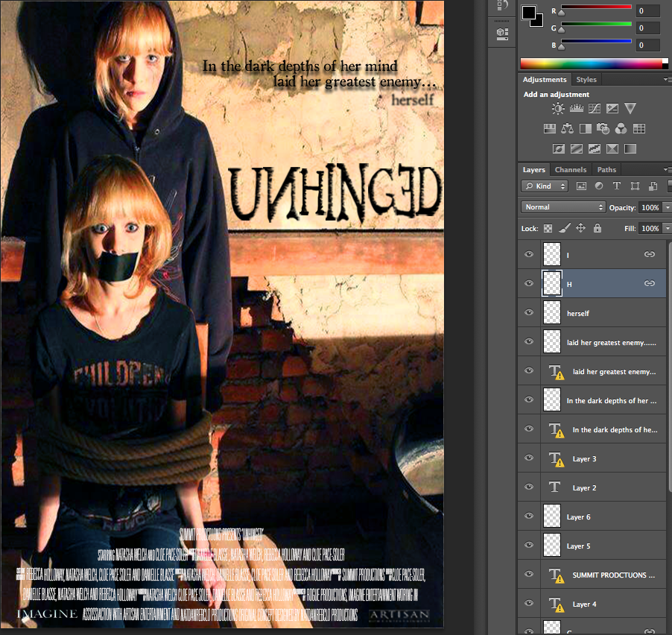Hide Layer 5

tap(529, 545)
